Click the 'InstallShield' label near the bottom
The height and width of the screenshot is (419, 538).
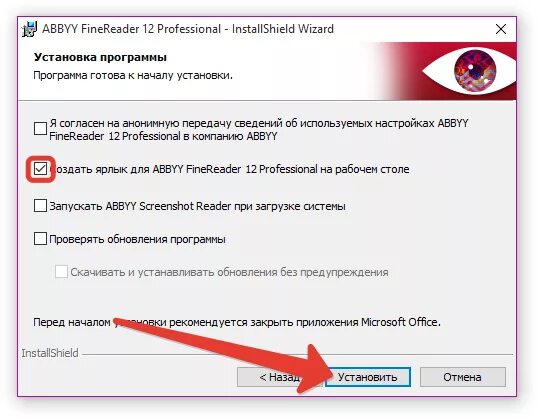[50, 353]
